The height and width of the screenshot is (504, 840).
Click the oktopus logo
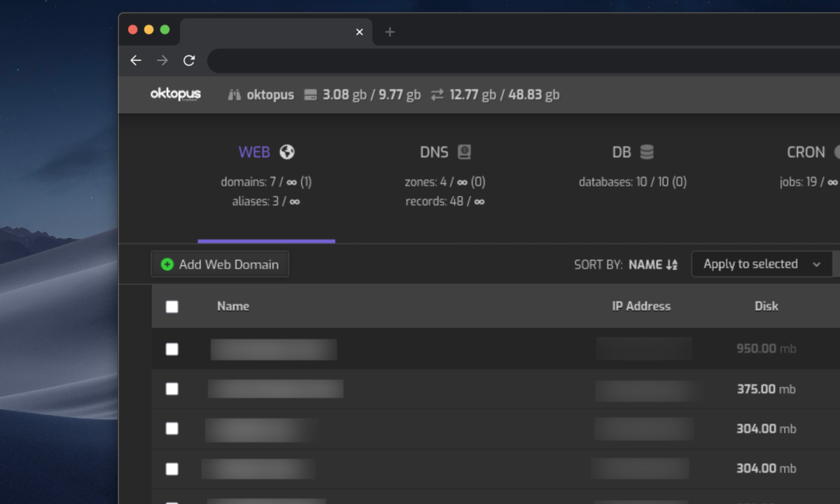click(x=176, y=94)
